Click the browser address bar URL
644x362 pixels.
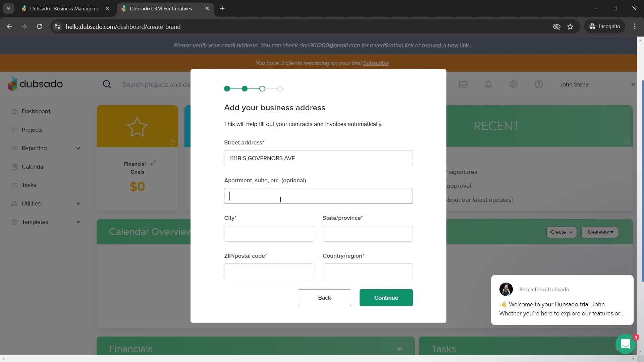coord(123,26)
